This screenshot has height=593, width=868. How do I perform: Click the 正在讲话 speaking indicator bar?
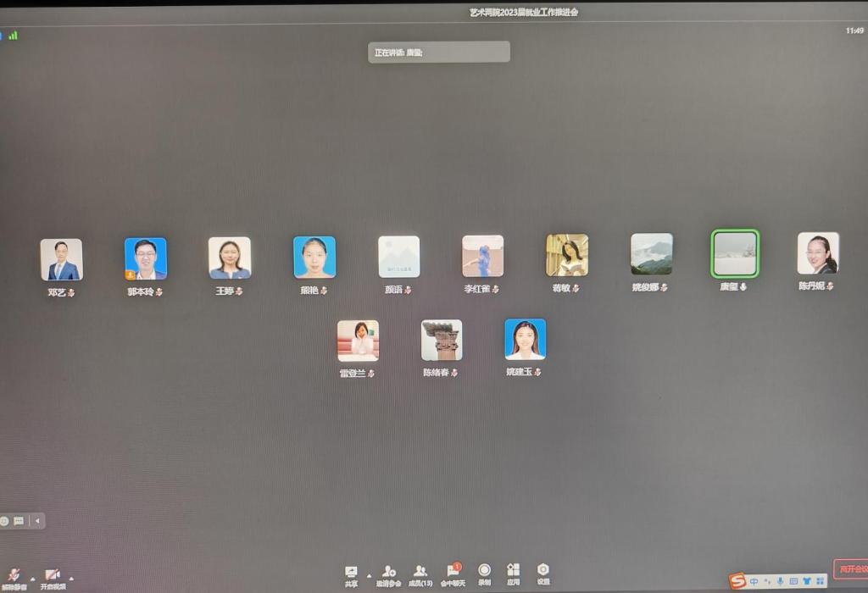pos(441,52)
